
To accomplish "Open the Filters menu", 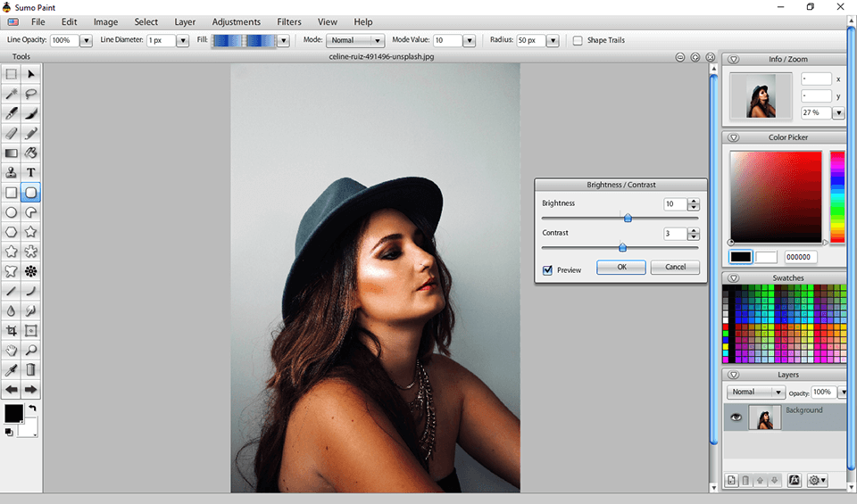I will click(289, 21).
